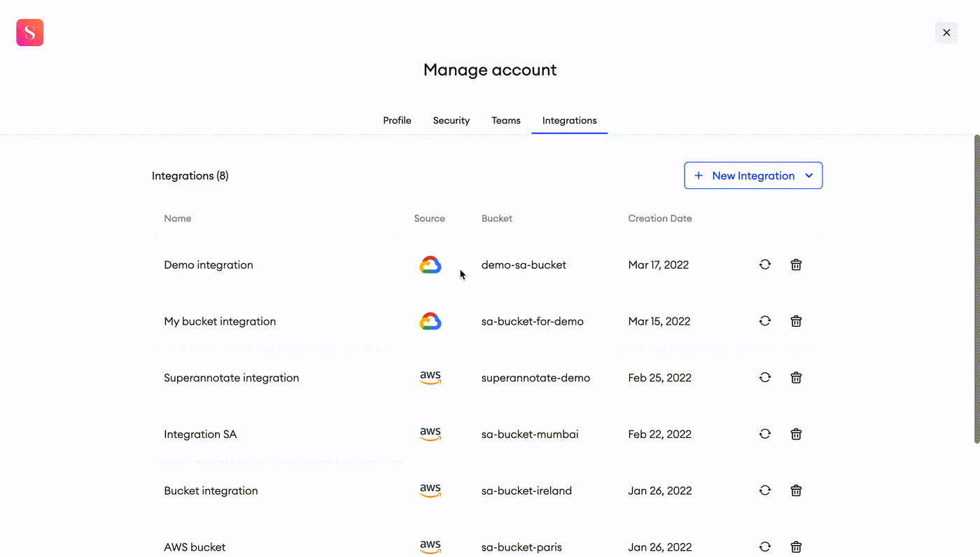
Task: Sync the Demo integration row
Action: pyautogui.click(x=765, y=265)
